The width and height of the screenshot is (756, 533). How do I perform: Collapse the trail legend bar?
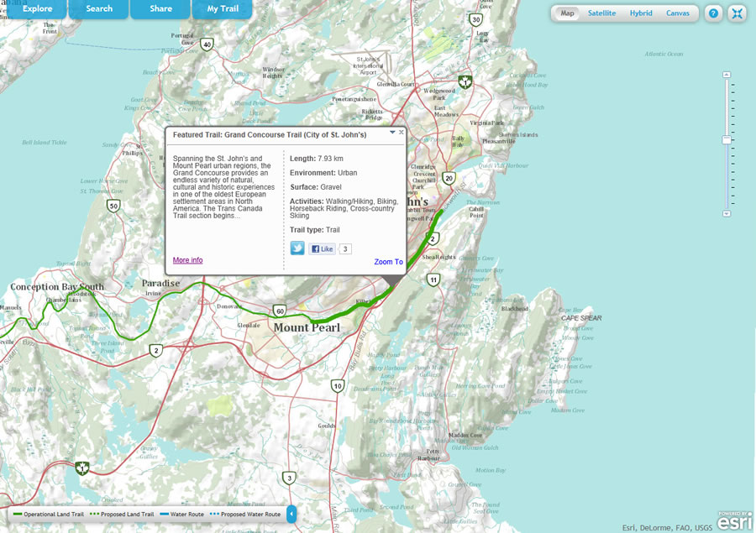(291, 514)
